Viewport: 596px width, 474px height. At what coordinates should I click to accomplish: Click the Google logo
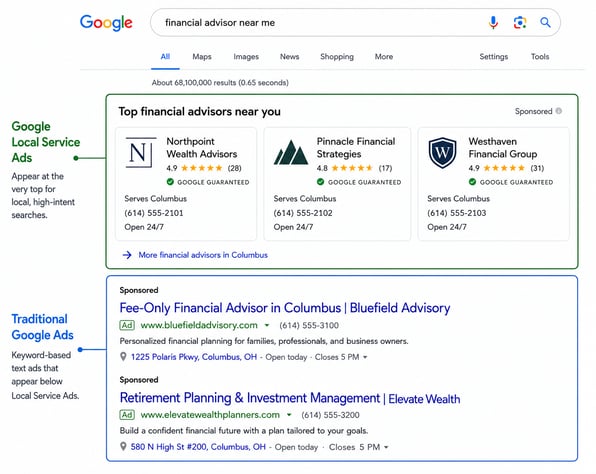(106, 23)
